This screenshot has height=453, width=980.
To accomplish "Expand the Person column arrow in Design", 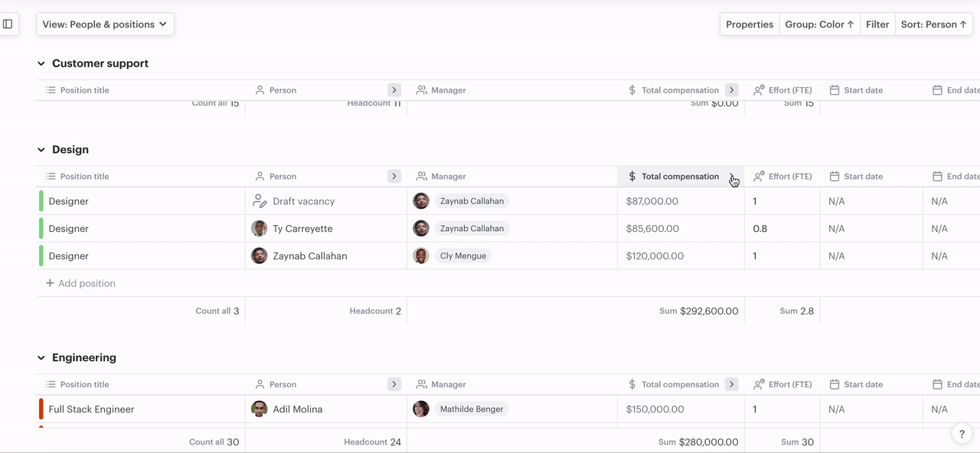I will coord(394,177).
